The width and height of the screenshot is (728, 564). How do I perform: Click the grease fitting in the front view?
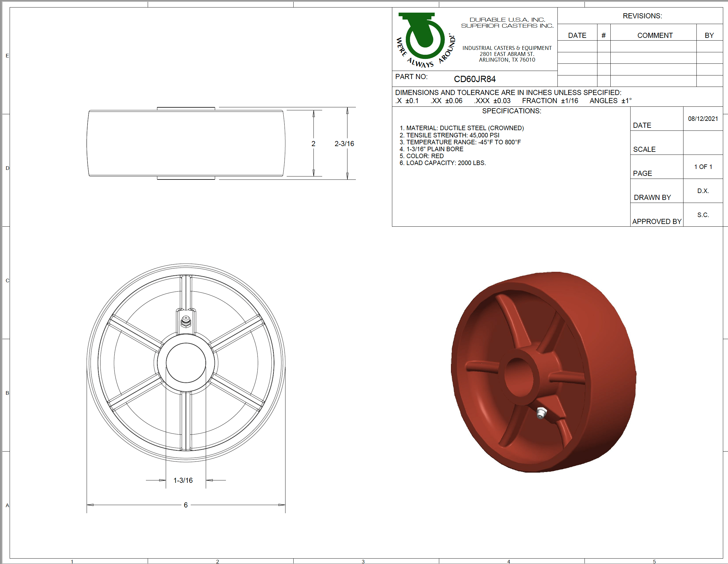(186, 321)
